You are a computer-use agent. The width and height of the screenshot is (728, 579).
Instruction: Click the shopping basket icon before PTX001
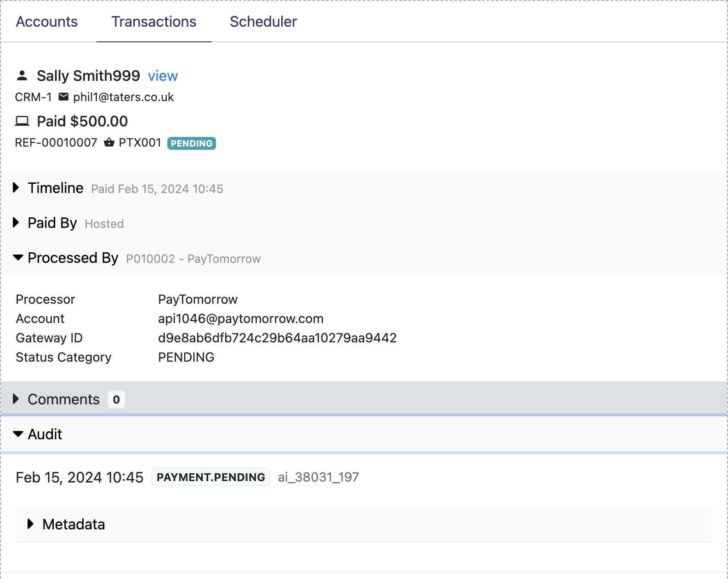point(109,142)
